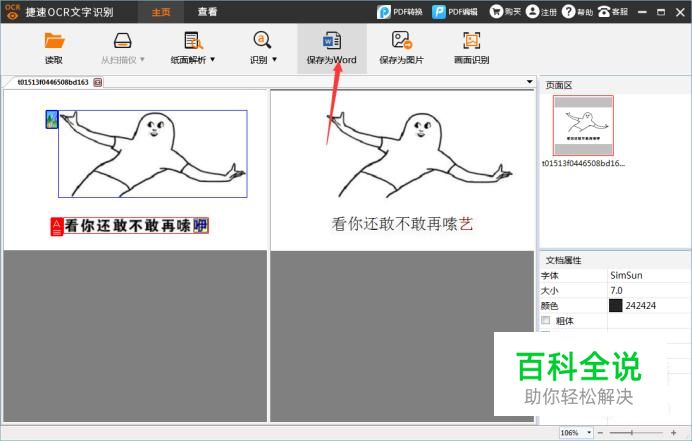692x441 pixels.
Task: Toggle the 粗体 bold checkbox
Action: (546, 320)
